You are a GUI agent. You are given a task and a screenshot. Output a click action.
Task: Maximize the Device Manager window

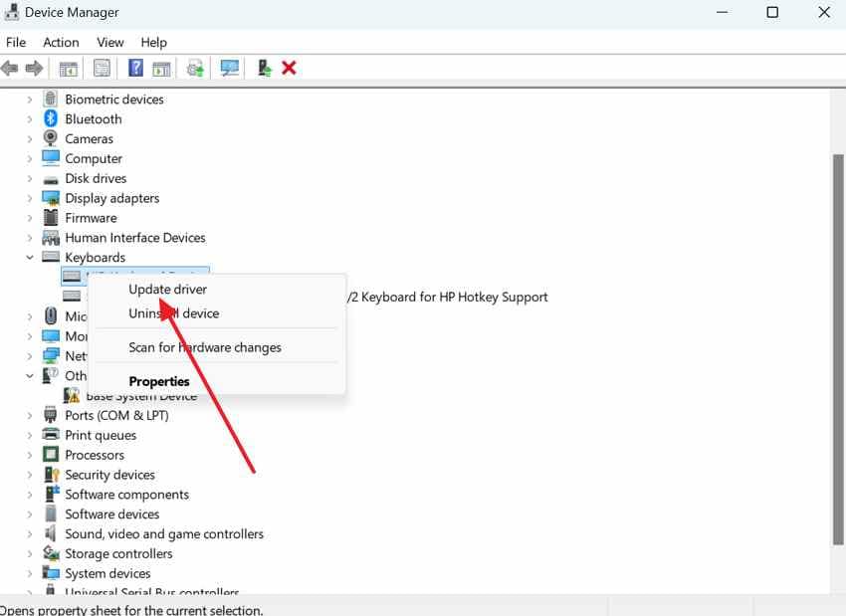772,12
